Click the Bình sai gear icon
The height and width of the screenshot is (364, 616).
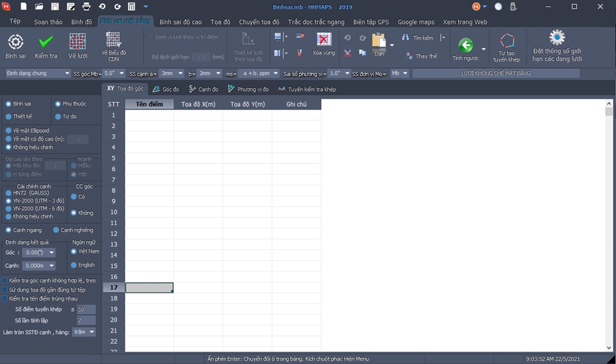pos(15,42)
